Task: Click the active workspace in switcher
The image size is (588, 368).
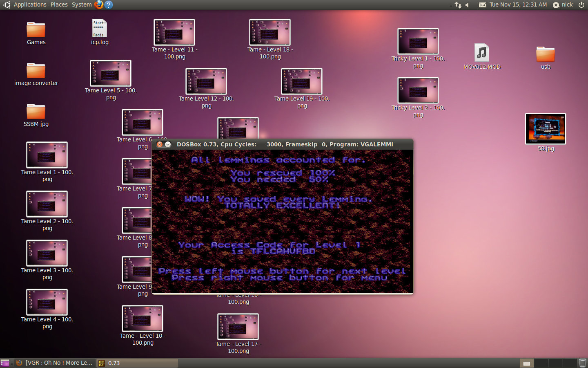Action: (x=527, y=363)
